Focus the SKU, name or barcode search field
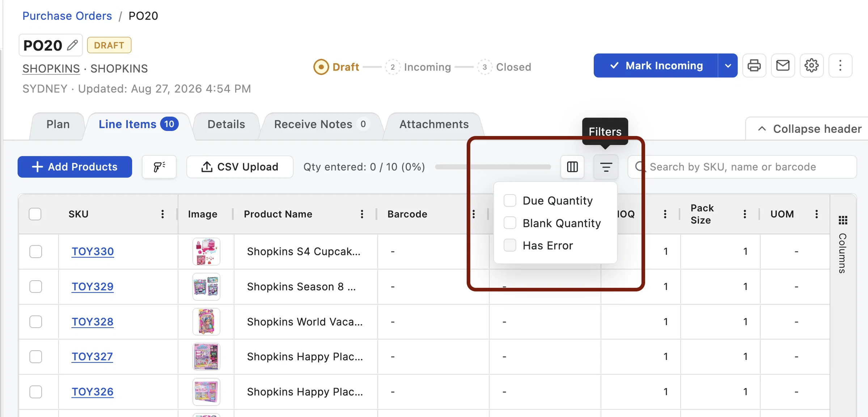868x417 pixels. 742,167
